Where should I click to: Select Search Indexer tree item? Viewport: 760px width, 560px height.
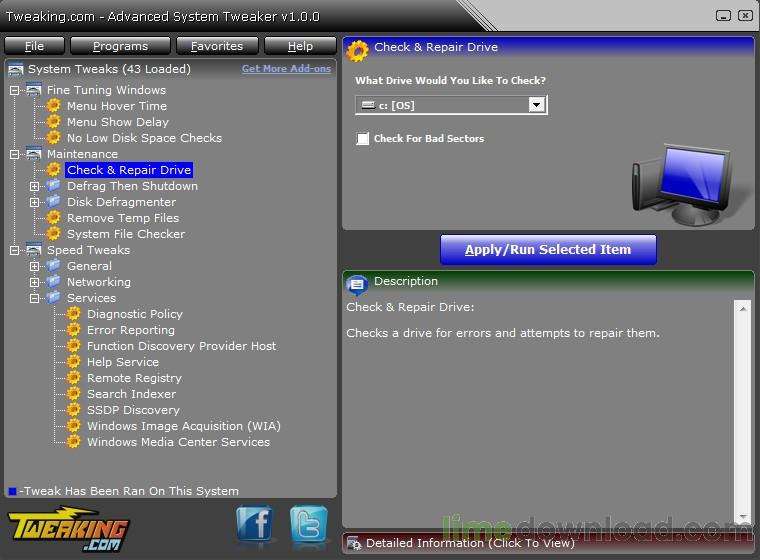point(131,394)
